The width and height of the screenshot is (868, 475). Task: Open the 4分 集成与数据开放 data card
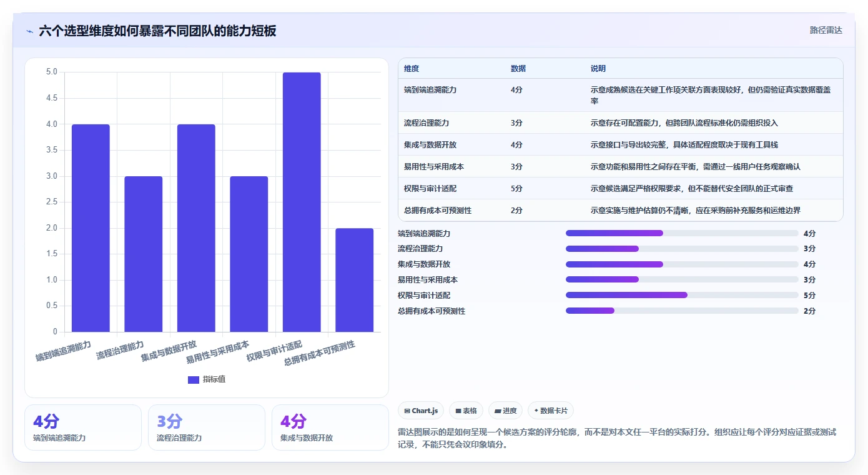[x=330, y=427]
